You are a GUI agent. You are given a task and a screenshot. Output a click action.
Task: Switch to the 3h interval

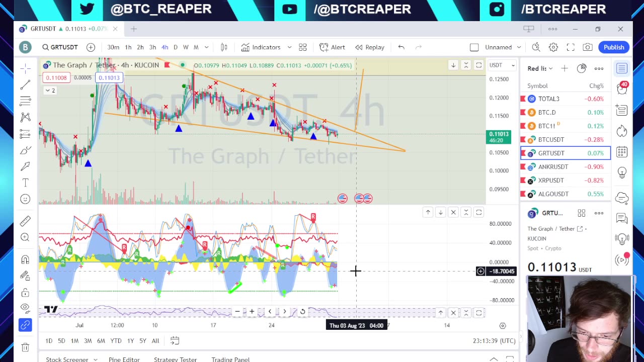click(x=152, y=47)
